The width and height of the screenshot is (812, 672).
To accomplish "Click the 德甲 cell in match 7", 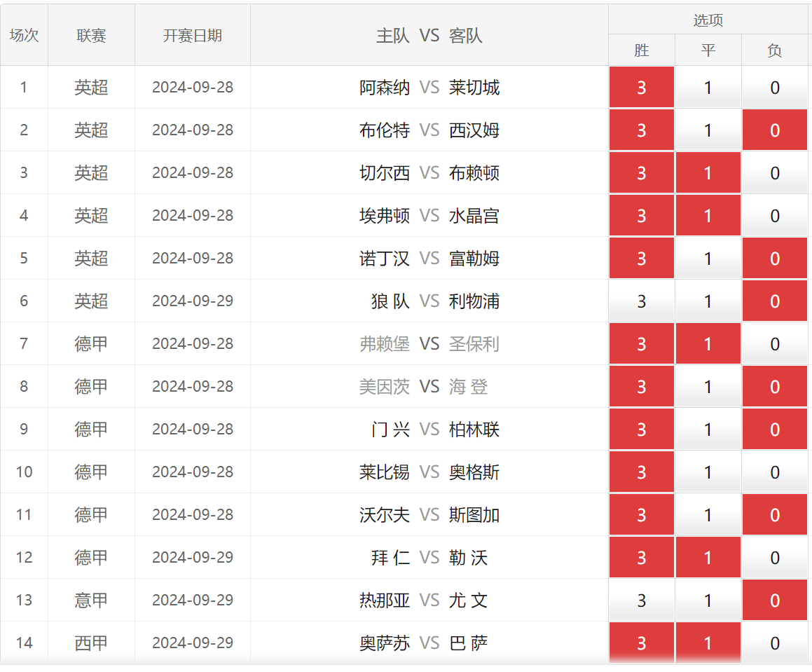I will pos(91,343).
